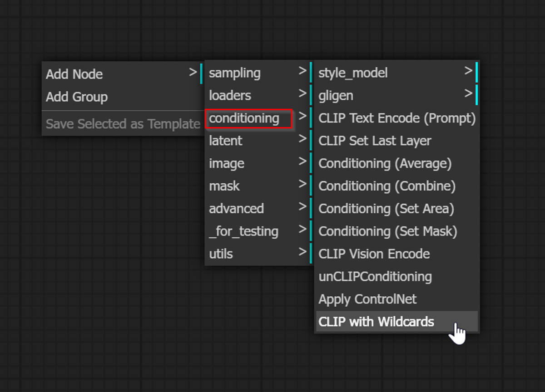Choose Save Selected as Template
The height and width of the screenshot is (392, 545).
123,124
